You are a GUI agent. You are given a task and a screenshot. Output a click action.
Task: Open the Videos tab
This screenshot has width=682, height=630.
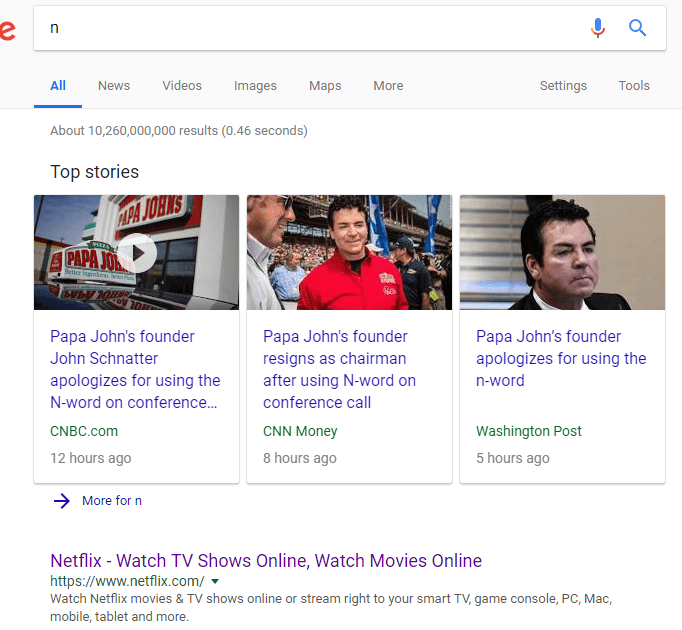[x=182, y=86]
